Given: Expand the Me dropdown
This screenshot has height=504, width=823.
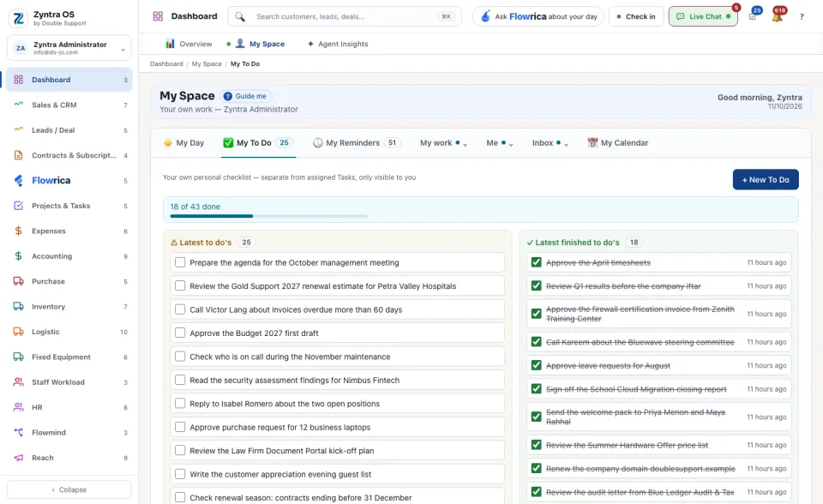Looking at the screenshot, I should (500, 143).
